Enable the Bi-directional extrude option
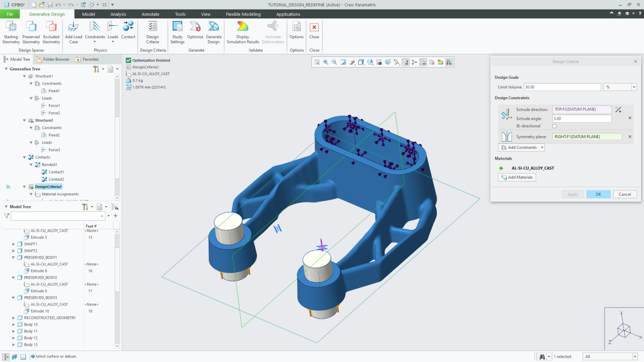Viewport: 644px width, 362px height. (554, 126)
